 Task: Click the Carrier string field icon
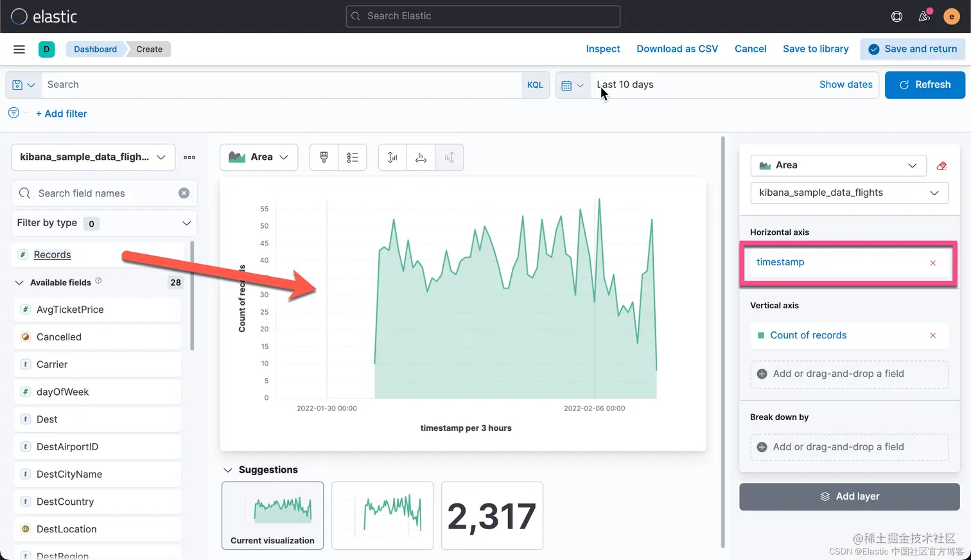coord(25,364)
